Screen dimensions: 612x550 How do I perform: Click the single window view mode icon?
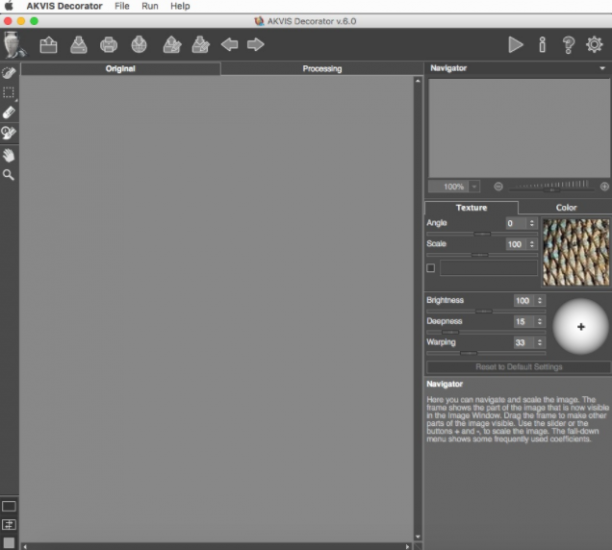point(9,506)
